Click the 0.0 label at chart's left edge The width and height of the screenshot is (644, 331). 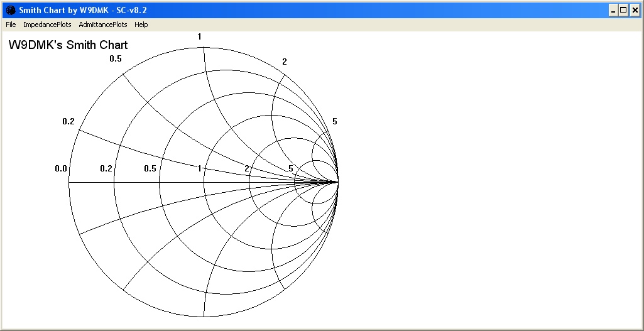coord(61,168)
